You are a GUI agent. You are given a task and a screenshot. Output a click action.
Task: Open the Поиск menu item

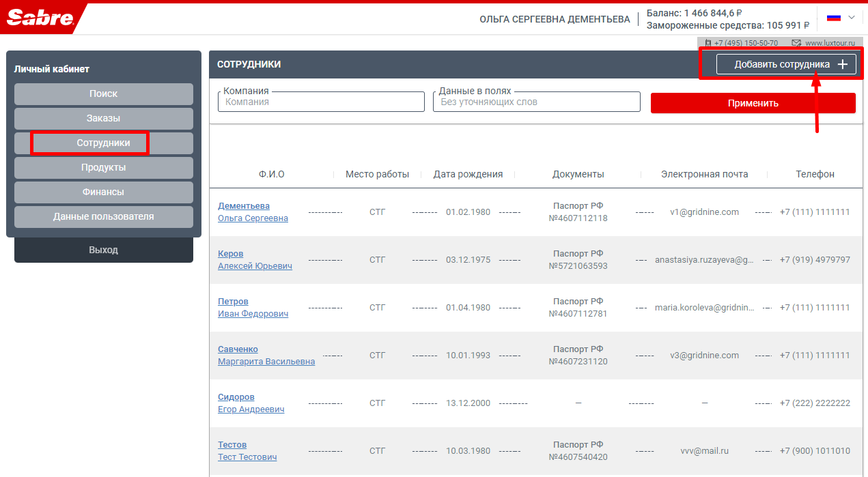click(x=104, y=94)
